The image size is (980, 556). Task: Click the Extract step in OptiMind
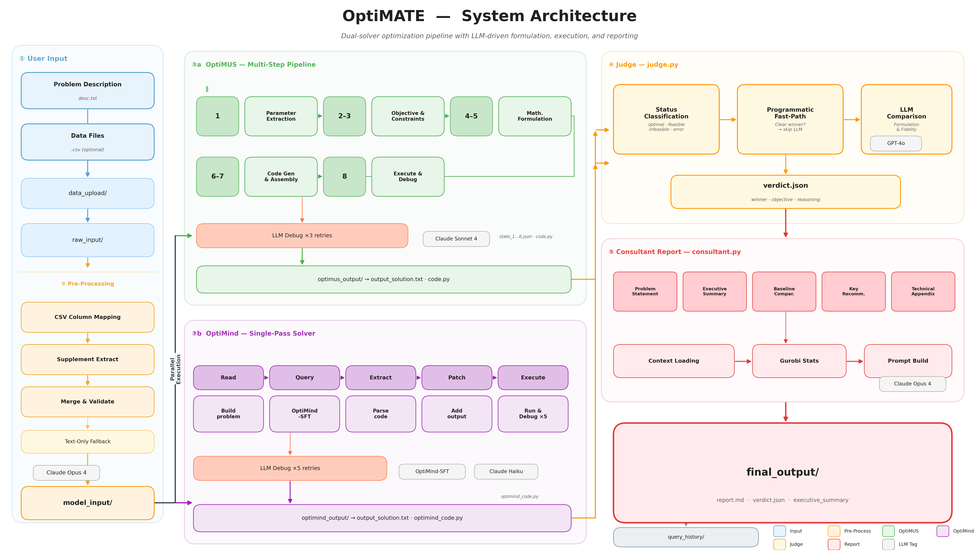381,378
